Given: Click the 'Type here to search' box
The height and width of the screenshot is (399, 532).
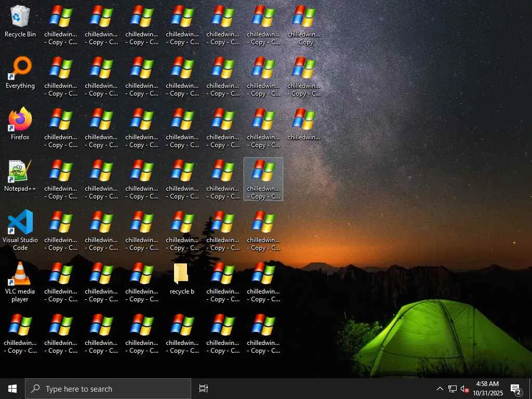Looking at the screenshot, I should (x=108, y=389).
